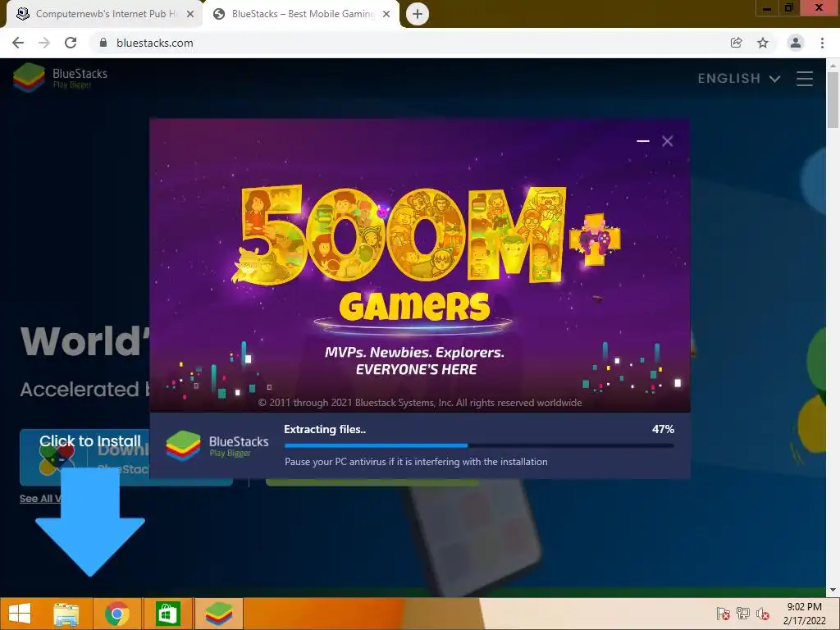Click the BlueStacks logo in site header
The image size is (840, 630).
(x=60, y=78)
